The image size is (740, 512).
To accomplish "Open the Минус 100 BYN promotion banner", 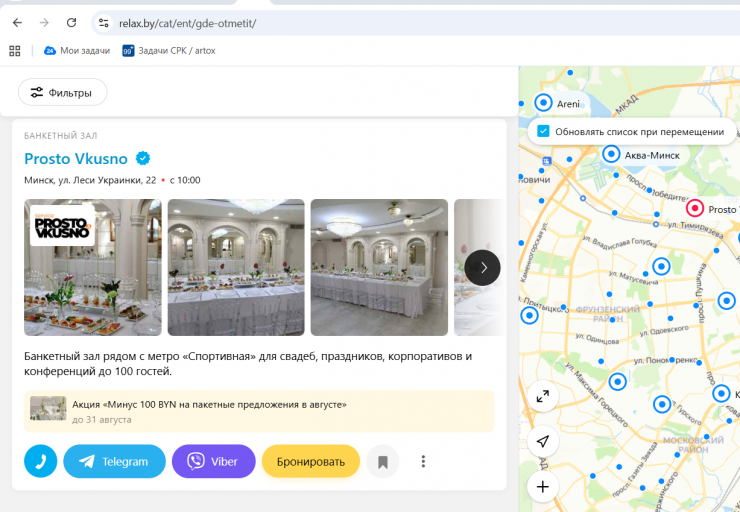I will pos(259,411).
